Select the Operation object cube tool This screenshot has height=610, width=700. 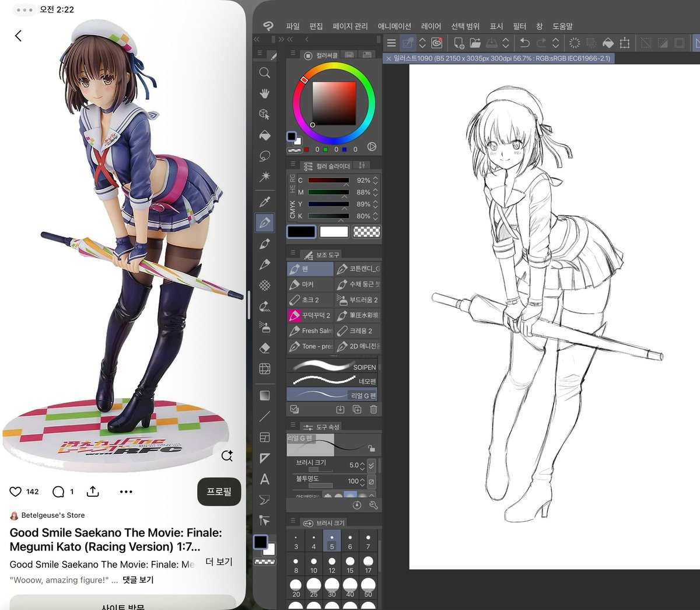click(x=264, y=114)
